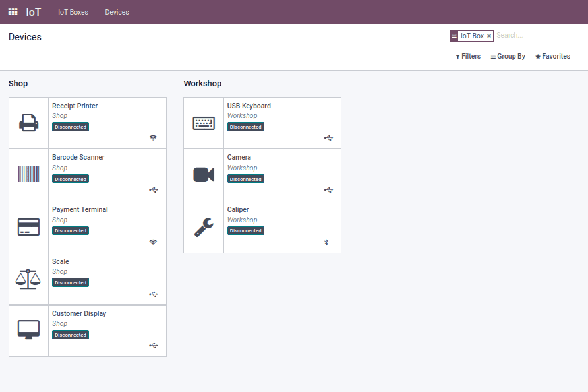Open the Group By dropdown
The image size is (588, 392).
[508, 56]
